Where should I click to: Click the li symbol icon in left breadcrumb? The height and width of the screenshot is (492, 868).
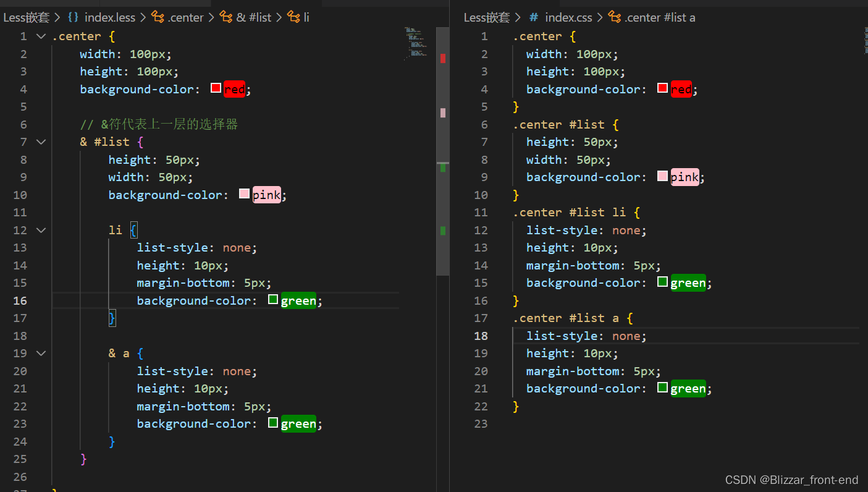coord(293,17)
